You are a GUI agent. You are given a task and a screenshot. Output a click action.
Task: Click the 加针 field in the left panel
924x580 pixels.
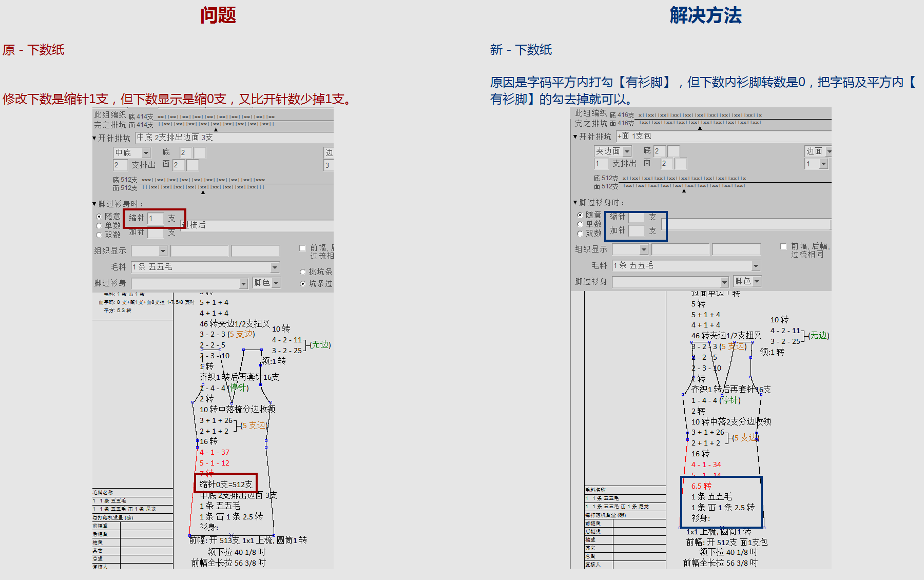pos(156,233)
